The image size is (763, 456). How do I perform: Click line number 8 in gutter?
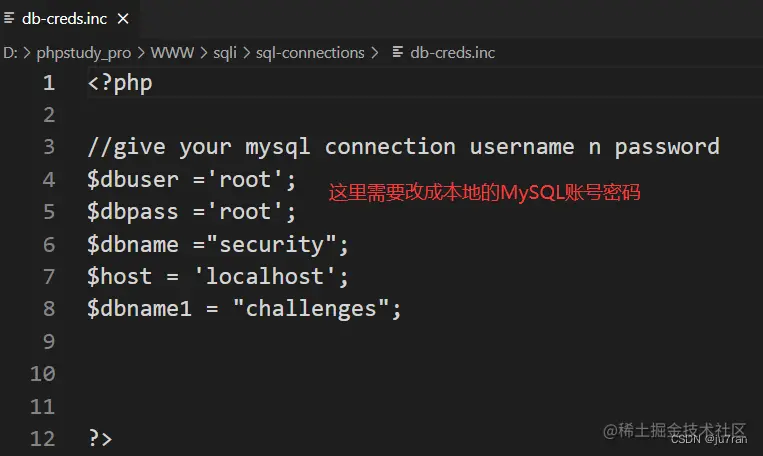(49, 309)
